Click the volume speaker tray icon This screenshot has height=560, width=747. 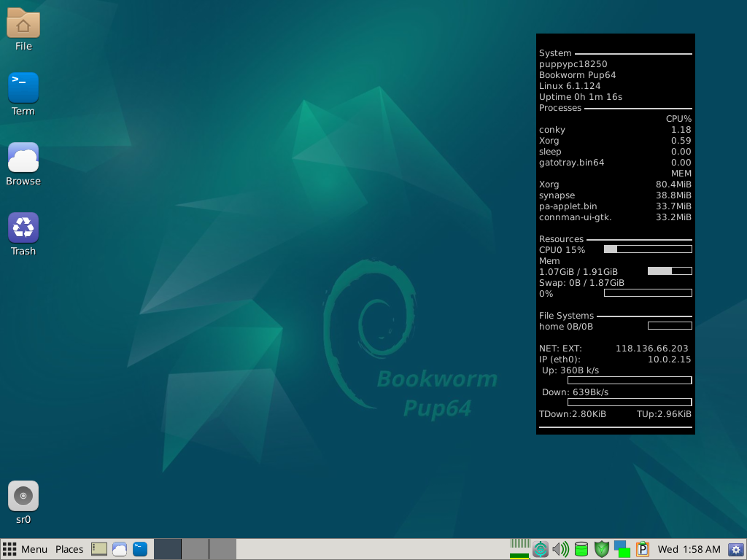[561, 549]
